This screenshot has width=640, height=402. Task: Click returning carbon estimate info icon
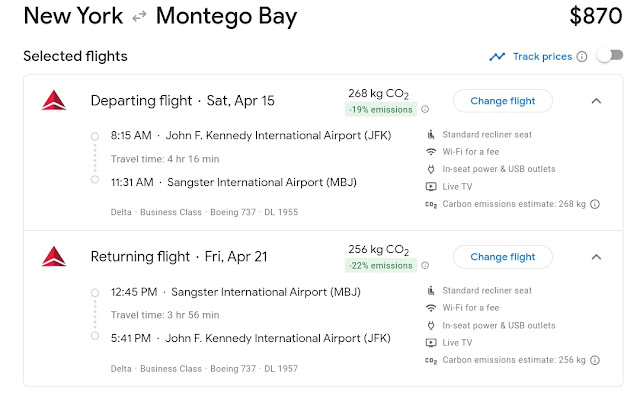[595, 360]
